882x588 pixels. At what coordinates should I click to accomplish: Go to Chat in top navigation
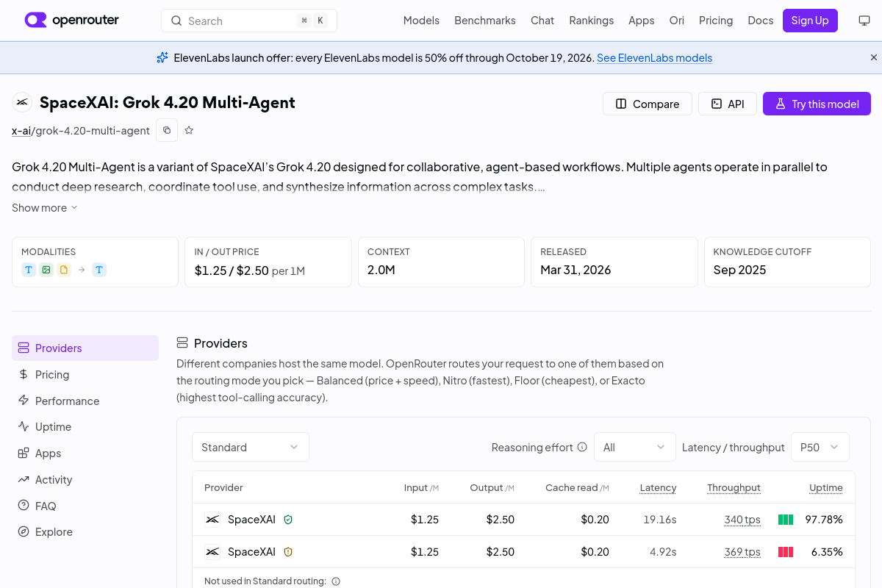click(x=542, y=21)
